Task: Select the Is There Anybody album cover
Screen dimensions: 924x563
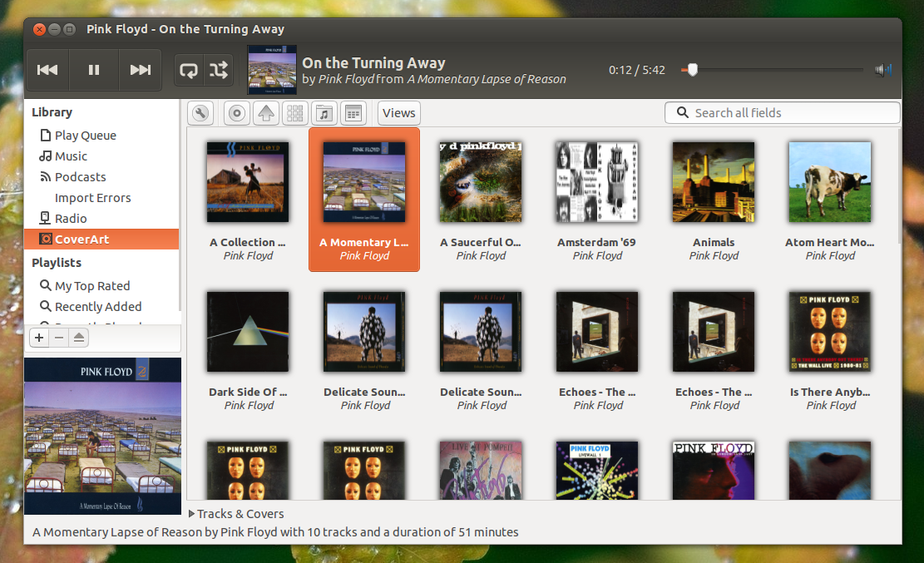Action: tap(830, 332)
